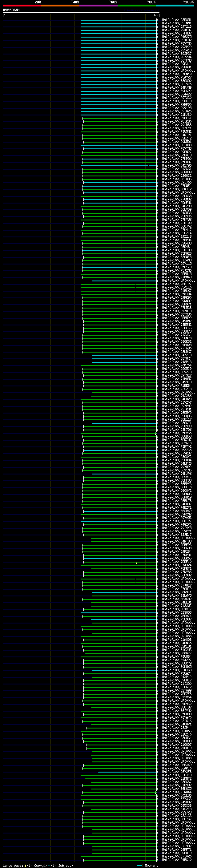This screenshot has width=197, height=868.
Task: Select hit label UniRef100_A6GWD9
Action: coord(176,172)
